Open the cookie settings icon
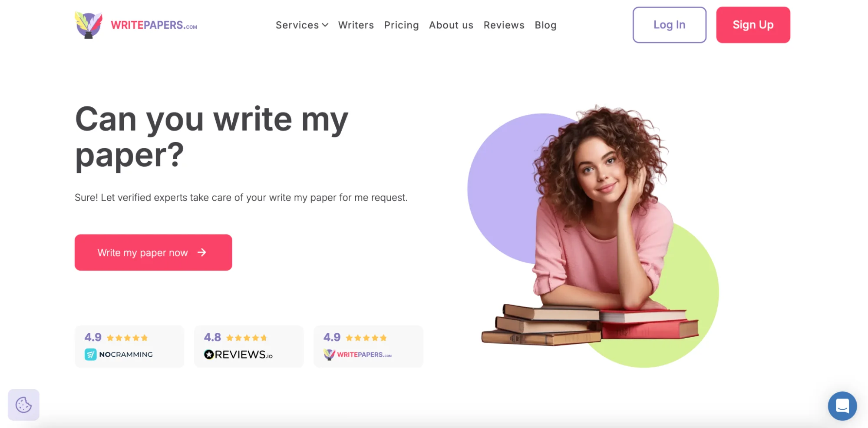The image size is (868, 428). coord(23,405)
